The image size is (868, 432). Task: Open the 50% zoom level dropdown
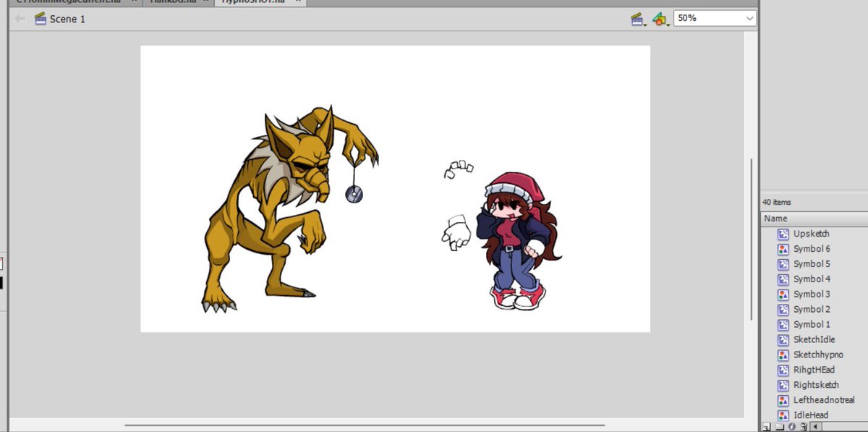pos(715,18)
